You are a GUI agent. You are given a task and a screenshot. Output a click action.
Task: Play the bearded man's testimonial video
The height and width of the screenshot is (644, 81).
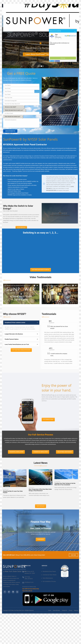point(60,294)
